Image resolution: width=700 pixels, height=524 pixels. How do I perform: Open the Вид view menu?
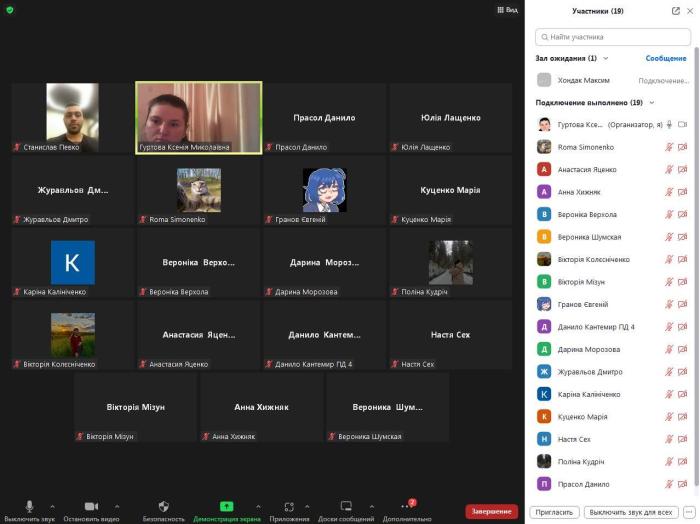point(507,10)
